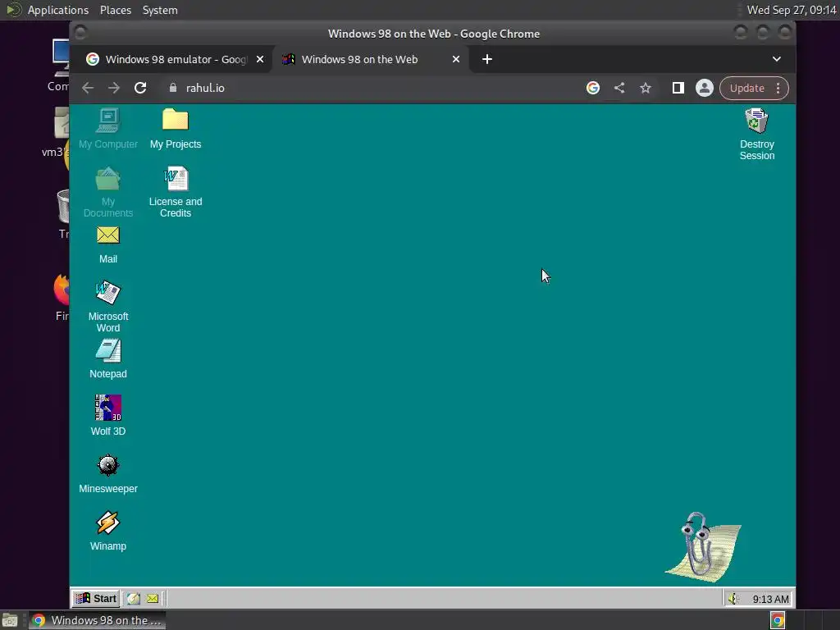Click the volume speaker tray icon
840x630 pixels.
click(734, 599)
